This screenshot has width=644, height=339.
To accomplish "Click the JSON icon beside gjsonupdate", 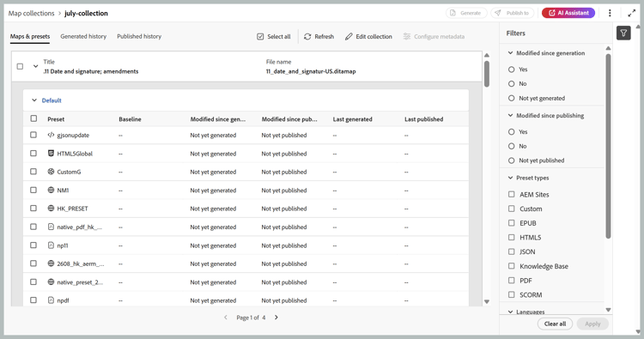I will pos(51,135).
